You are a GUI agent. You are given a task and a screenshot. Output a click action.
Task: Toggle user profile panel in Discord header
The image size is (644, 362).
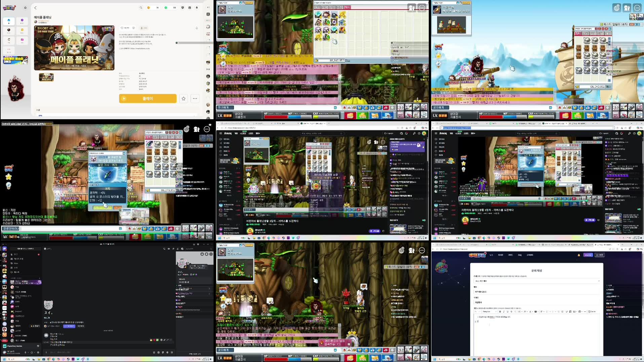182,249
